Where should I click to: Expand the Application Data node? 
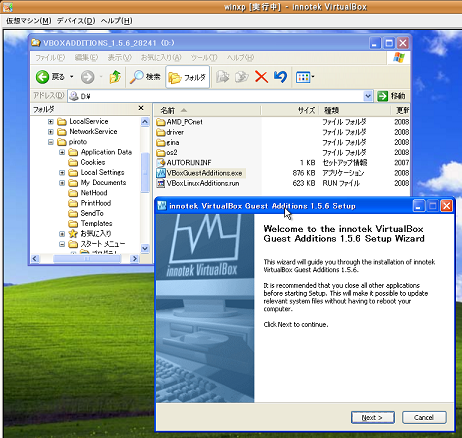tap(62, 152)
